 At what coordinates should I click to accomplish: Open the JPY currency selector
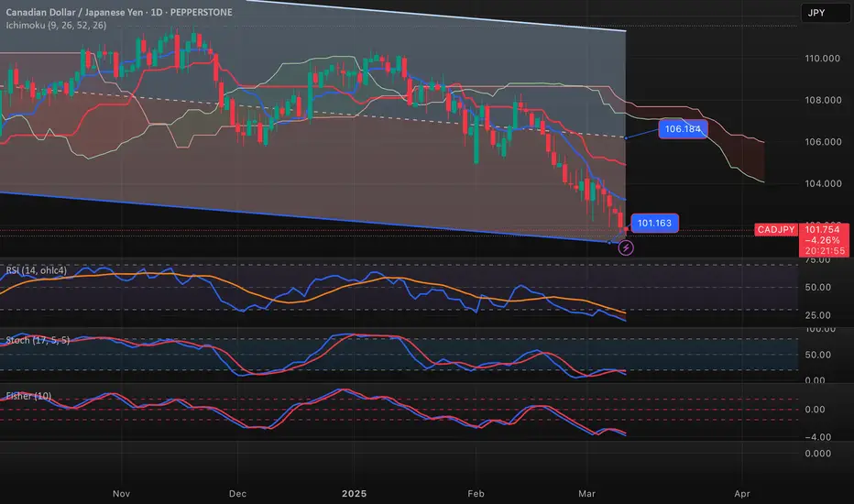coord(825,13)
